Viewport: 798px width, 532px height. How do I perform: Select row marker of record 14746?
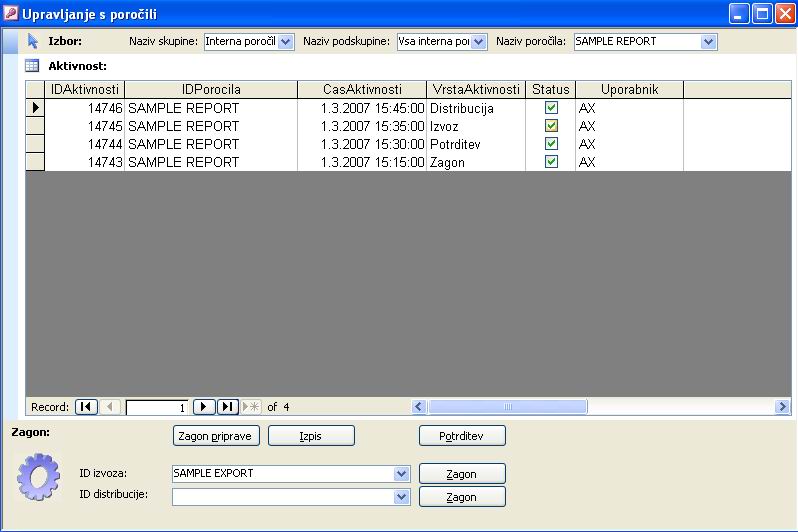[35, 108]
